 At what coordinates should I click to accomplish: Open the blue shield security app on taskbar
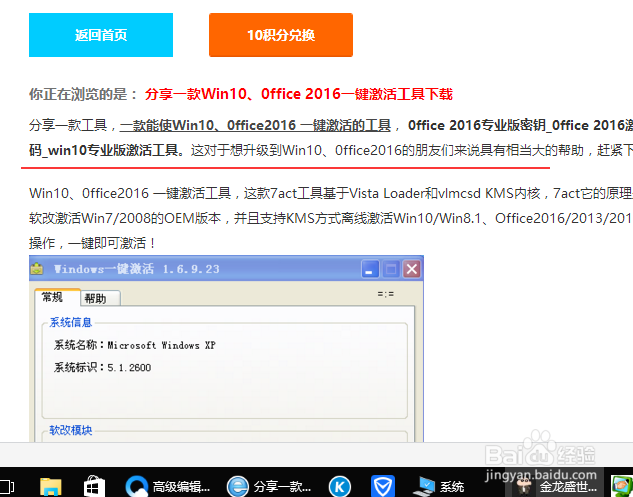383,486
